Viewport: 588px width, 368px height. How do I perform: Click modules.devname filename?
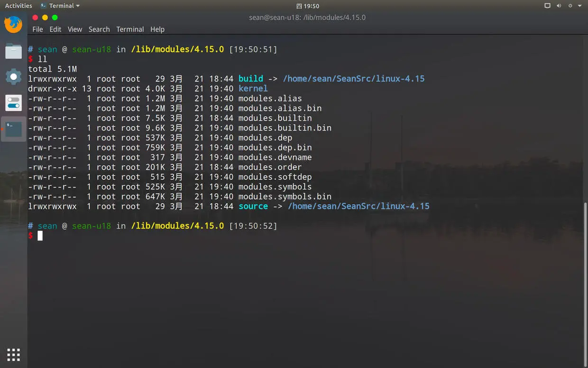click(275, 157)
